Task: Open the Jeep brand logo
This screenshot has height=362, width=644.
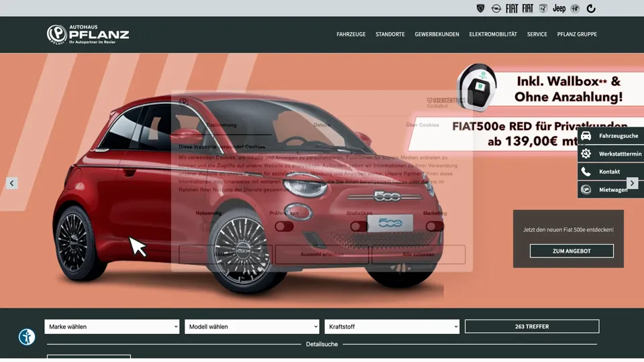Action: click(x=559, y=9)
